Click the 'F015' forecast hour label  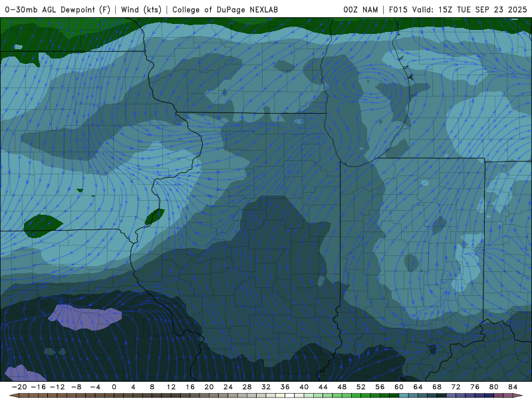point(398,9)
